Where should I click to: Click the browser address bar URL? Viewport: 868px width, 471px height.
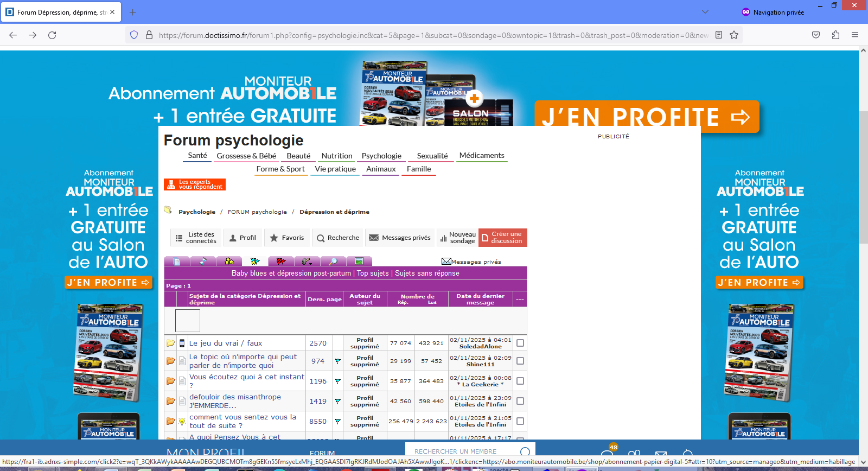click(433, 35)
